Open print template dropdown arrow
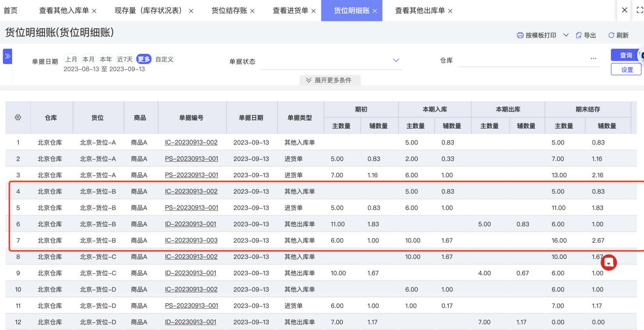 pyautogui.click(x=566, y=35)
